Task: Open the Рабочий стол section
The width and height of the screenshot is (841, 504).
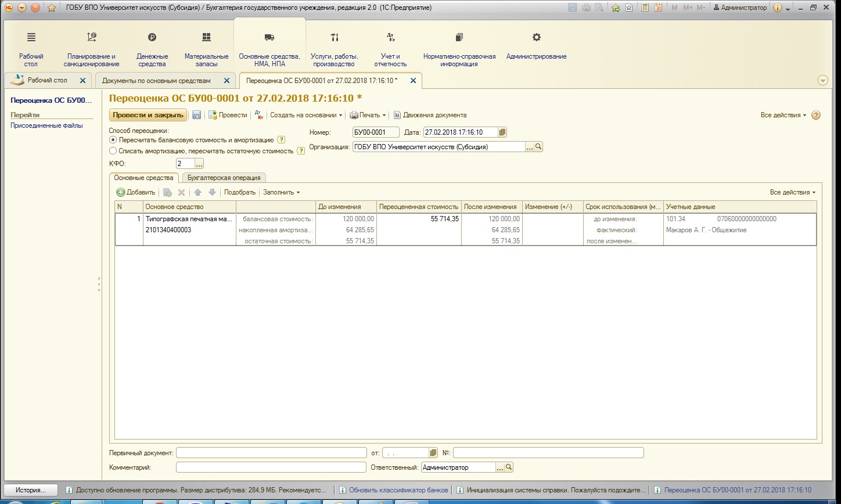Action: 31,48
